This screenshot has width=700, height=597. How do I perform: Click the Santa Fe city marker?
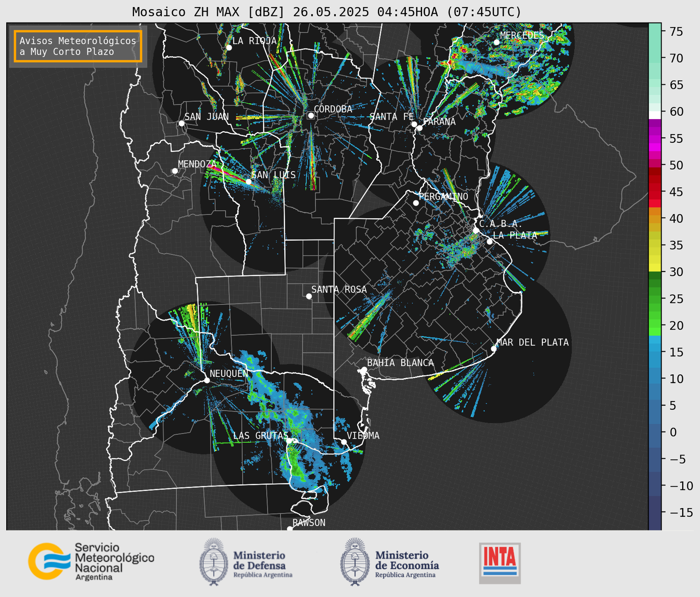414,124
